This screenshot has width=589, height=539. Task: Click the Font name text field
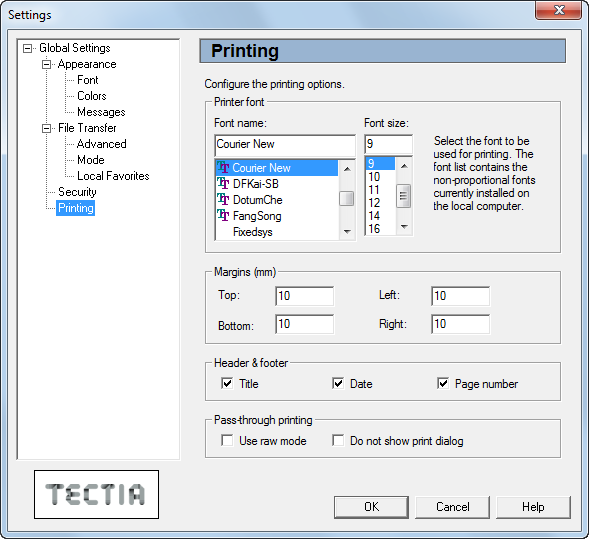tap(285, 145)
